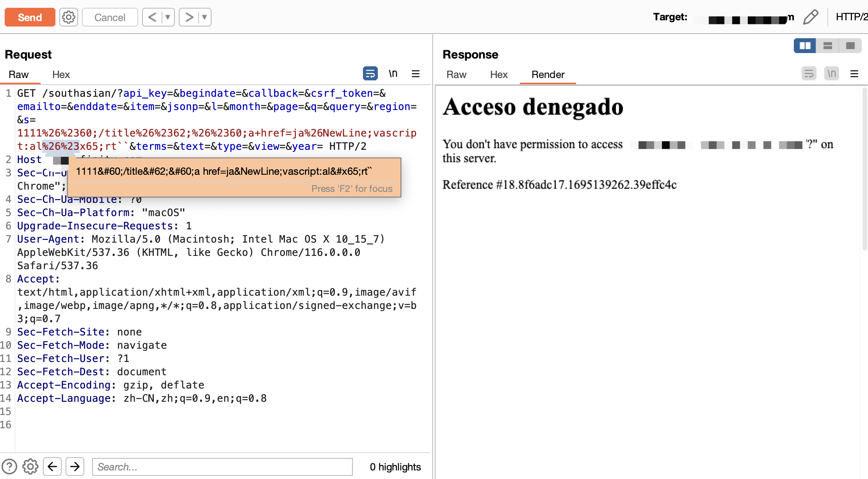868x479 pixels.
Task: Open the response pane hamburger menu
Action: coord(854,74)
